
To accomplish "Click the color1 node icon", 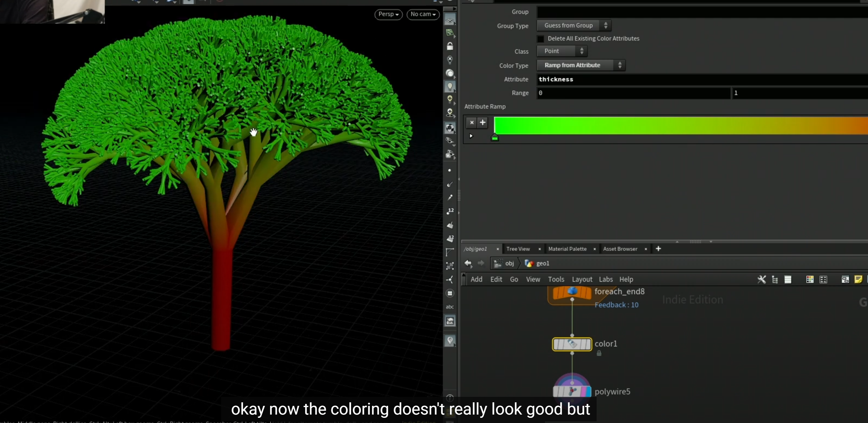I will pos(572,344).
